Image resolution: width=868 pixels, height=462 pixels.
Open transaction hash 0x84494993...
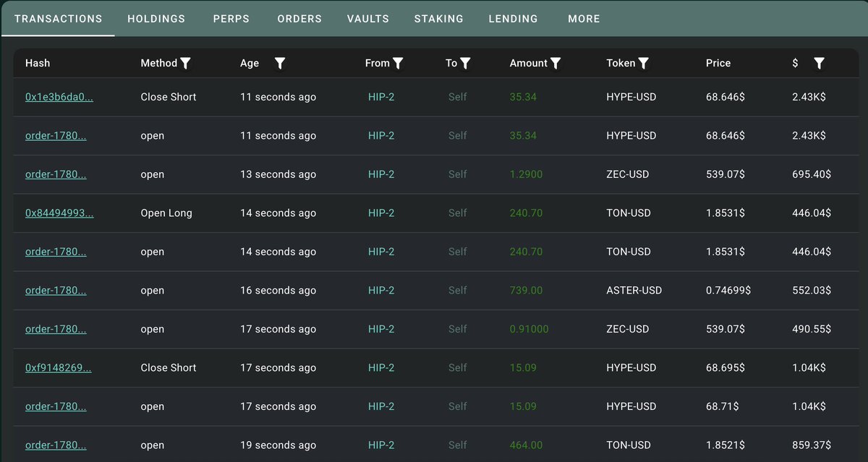59,213
